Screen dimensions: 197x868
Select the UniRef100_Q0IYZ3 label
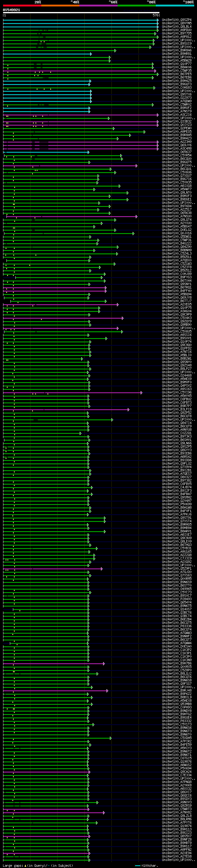(177, 125)
